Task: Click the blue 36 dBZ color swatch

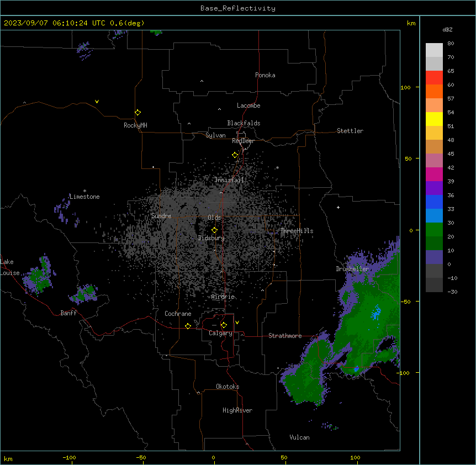Action: (434, 202)
